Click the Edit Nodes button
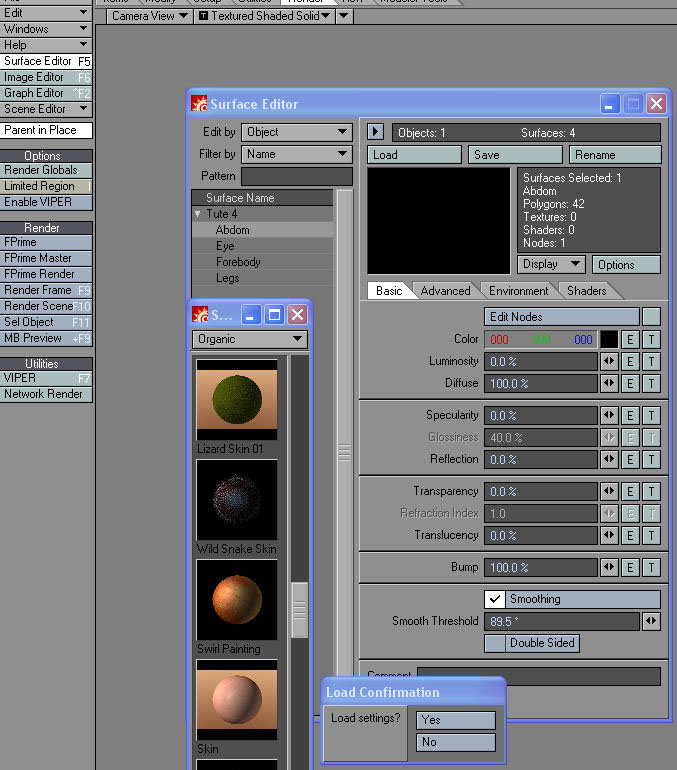Viewport: 677px width, 770px height. click(x=561, y=317)
